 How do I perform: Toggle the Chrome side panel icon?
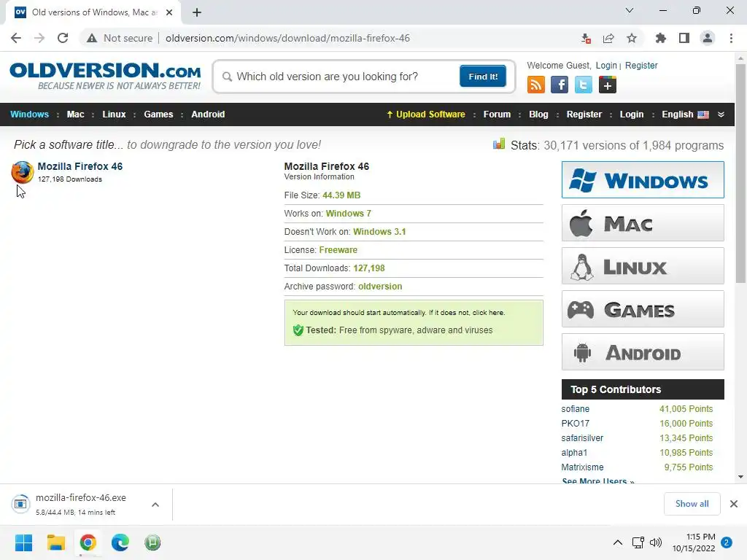tap(684, 38)
